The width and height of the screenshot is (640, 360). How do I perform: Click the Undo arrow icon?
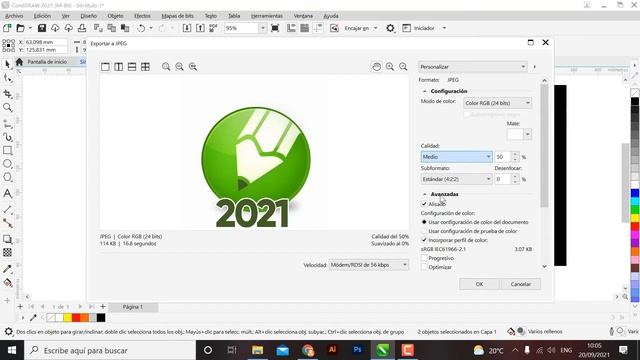[141, 28]
